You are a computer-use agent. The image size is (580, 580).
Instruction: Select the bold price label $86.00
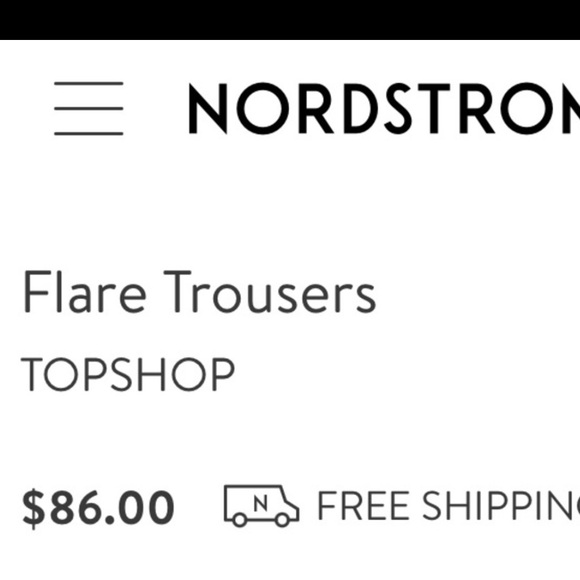[98, 507]
